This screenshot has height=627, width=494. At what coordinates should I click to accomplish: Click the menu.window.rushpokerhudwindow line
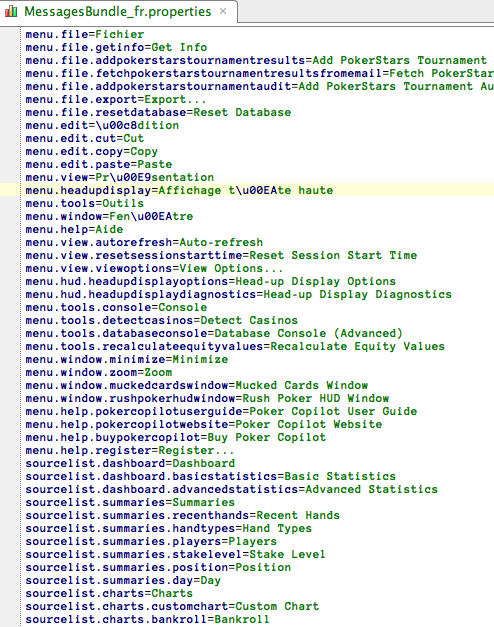207,398
